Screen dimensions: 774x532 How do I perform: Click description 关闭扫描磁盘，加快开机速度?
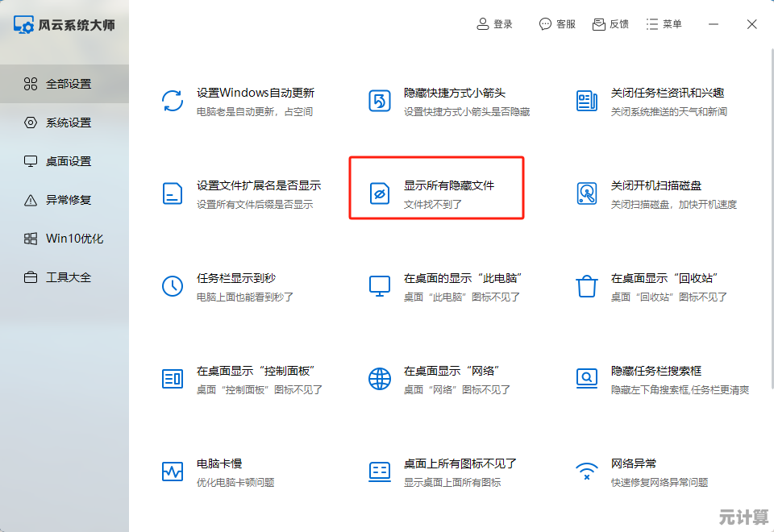(674, 205)
